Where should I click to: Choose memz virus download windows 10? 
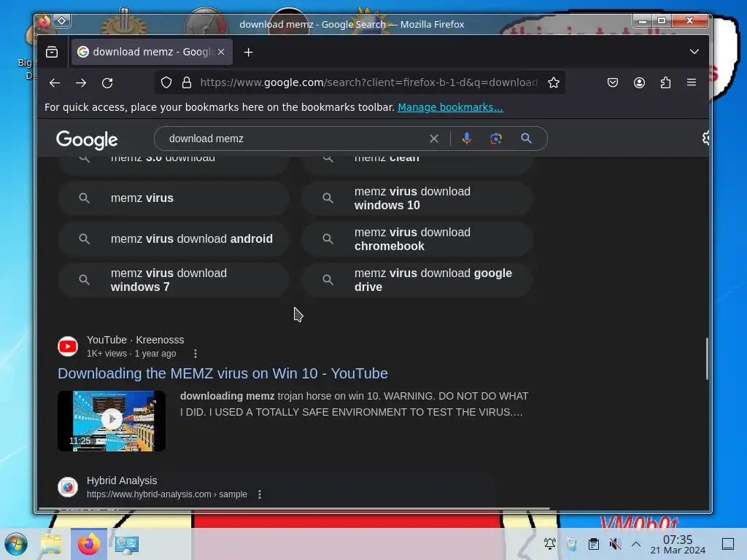click(x=417, y=198)
